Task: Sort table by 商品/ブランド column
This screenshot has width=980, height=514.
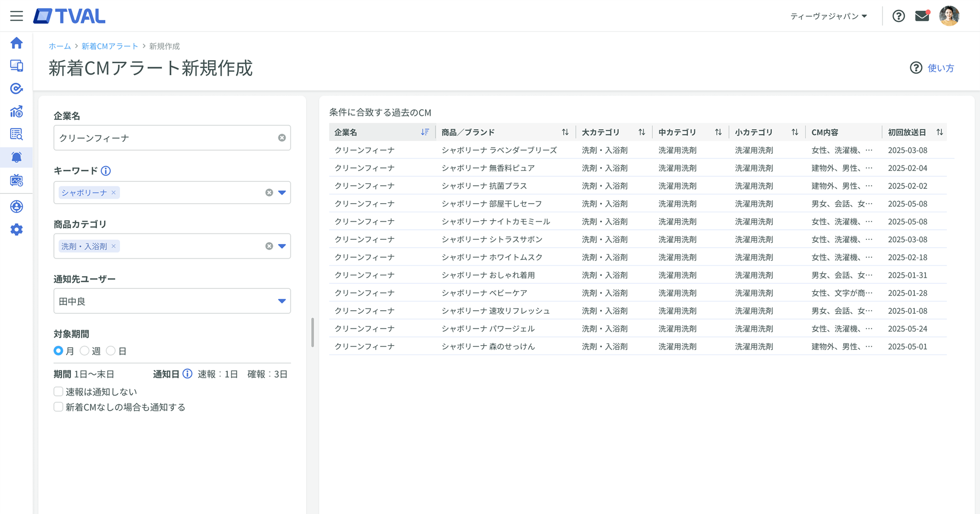Action: click(565, 132)
